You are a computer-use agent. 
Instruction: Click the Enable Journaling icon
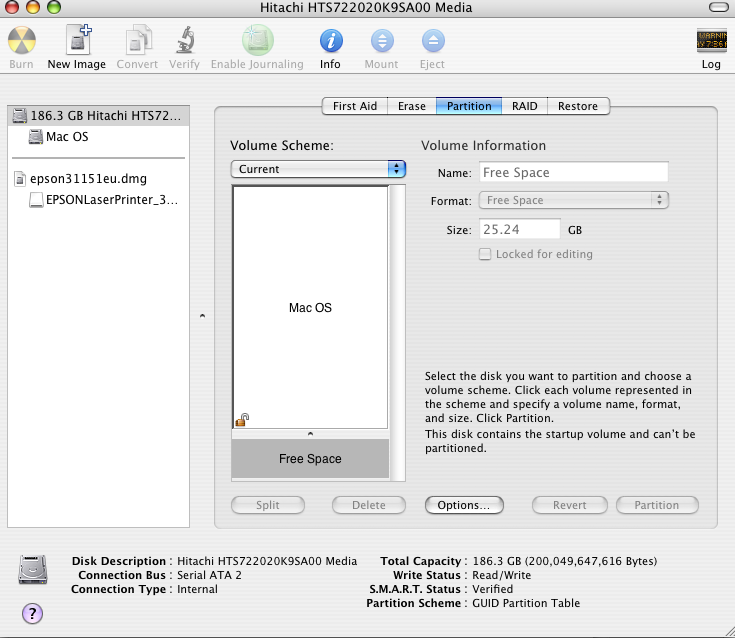coord(257,40)
